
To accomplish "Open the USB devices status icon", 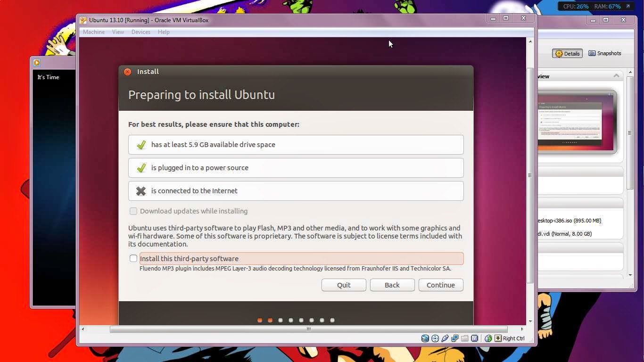I will pyautogui.click(x=445, y=338).
